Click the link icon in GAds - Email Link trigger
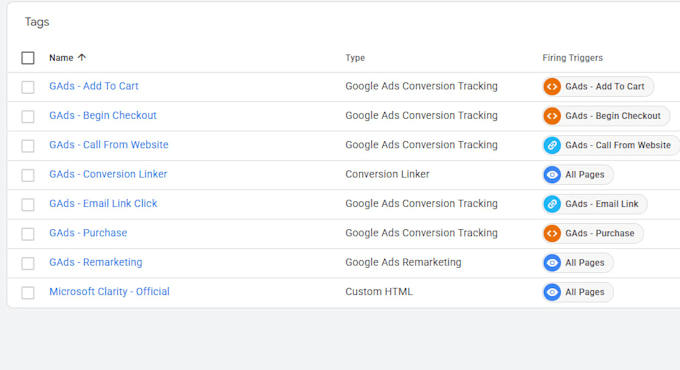The height and width of the screenshot is (370, 680). pos(552,204)
